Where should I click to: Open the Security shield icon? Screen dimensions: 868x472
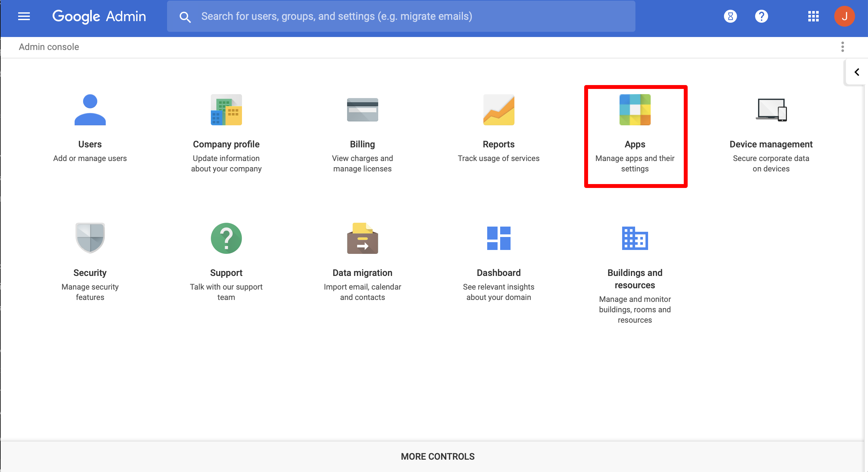(90, 238)
